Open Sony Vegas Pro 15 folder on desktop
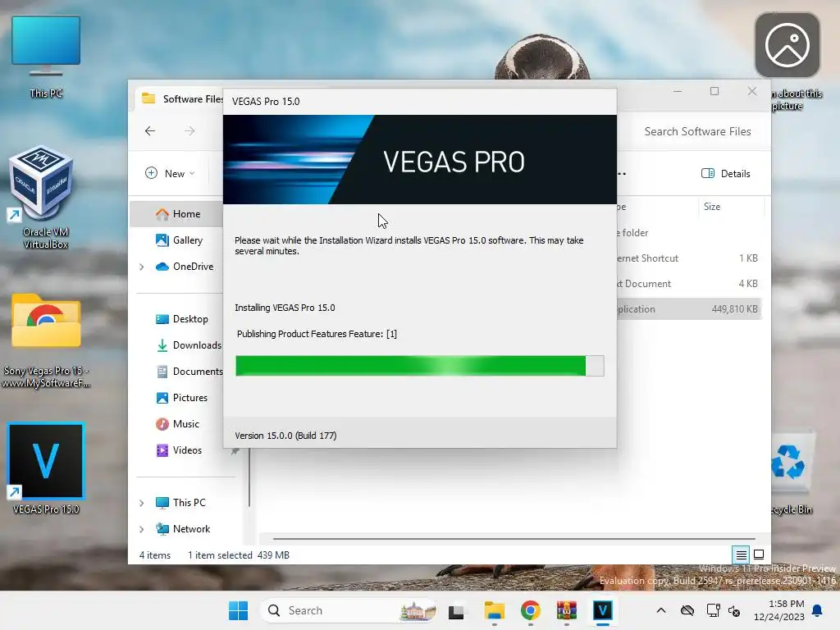 (46, 340)
